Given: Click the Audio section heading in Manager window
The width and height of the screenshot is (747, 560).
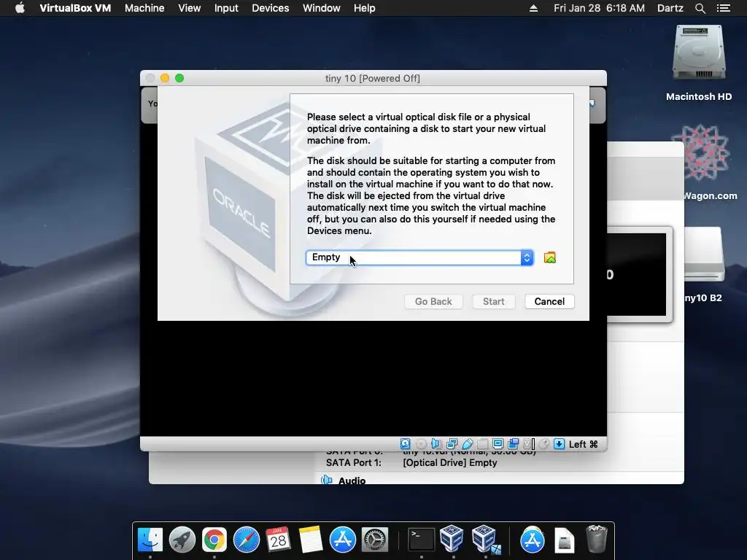Looking at the screenshot, I should (x=352, y=480).
